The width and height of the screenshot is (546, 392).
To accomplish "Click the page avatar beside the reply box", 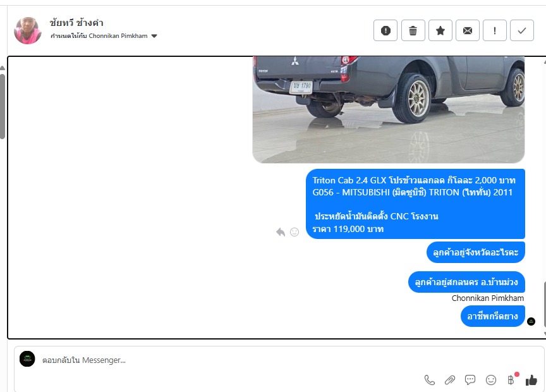I will pyautogui.click(x=27, y=359).
